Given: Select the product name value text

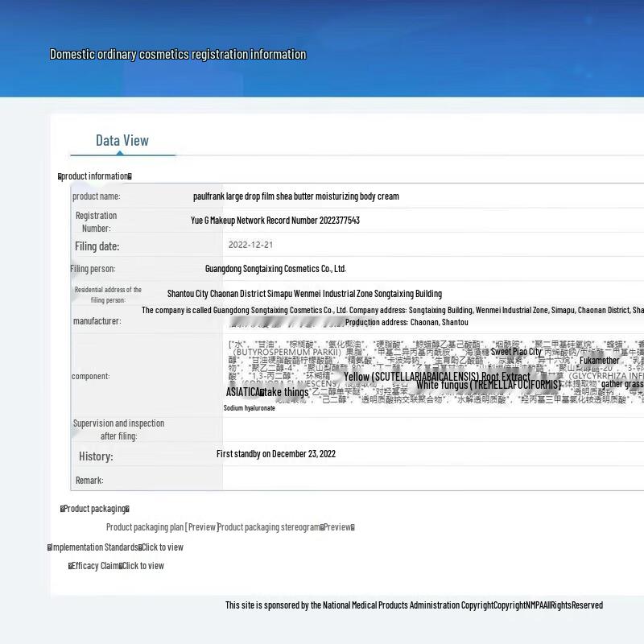Looking at the screenshot, I should [296, 196].
